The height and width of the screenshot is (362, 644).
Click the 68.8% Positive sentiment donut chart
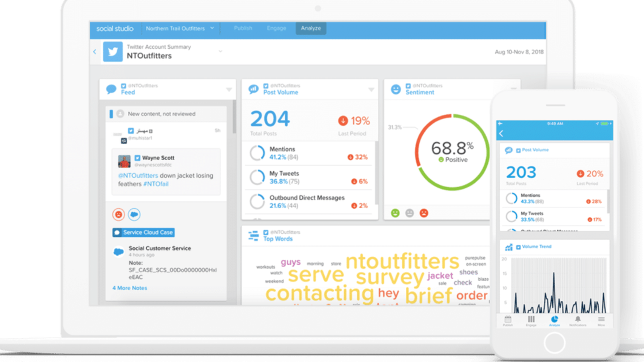452,152
